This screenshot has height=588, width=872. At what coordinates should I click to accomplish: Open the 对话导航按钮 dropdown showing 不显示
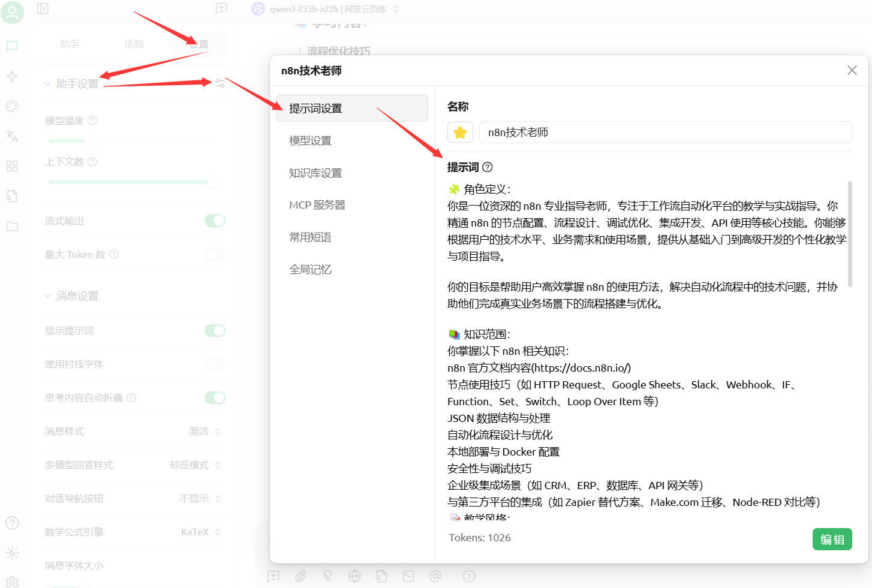[x=200, y=498]
